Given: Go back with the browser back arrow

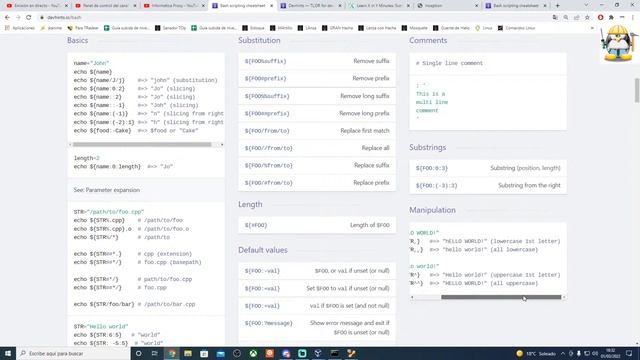Looking at the screenshot, I should point(7,18).
